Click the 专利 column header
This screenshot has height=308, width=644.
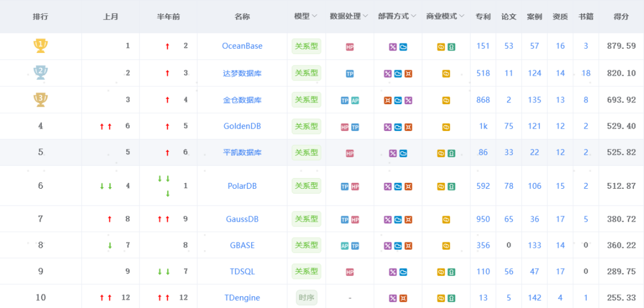(x=483, y=17)
